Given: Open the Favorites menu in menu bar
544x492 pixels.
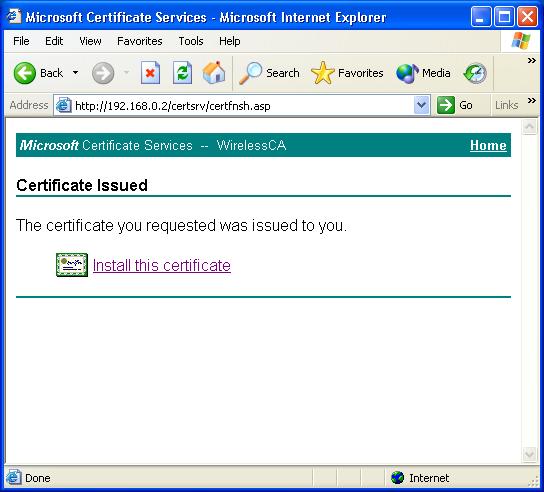Looking at the screenshot, I should pos(140,41).
